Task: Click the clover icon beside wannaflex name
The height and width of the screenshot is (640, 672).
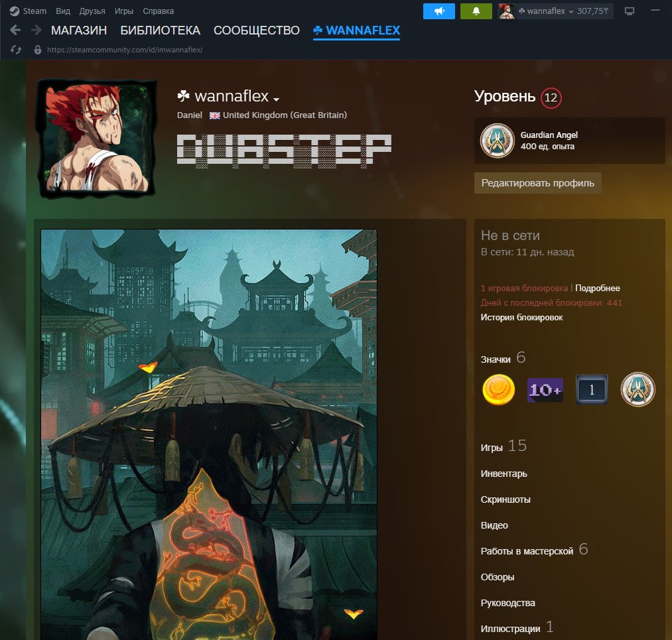Action: pyautogui.click(x=184, y=96)
